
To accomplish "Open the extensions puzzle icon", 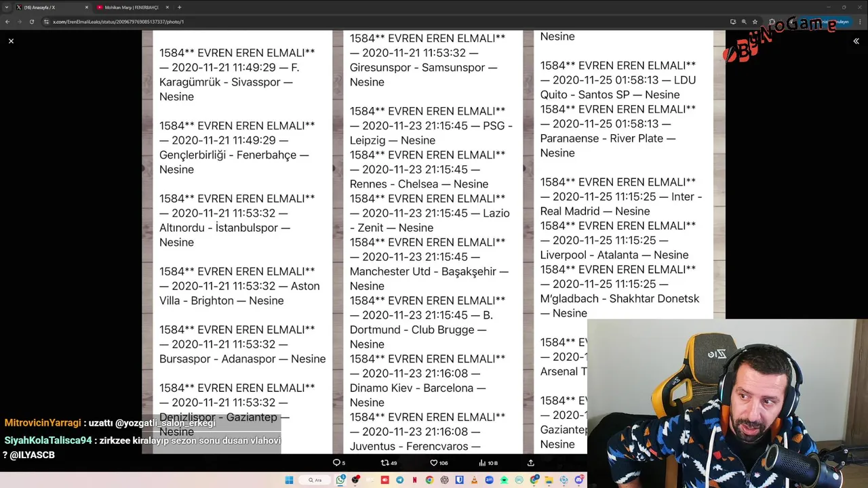I will coord(772,22).
